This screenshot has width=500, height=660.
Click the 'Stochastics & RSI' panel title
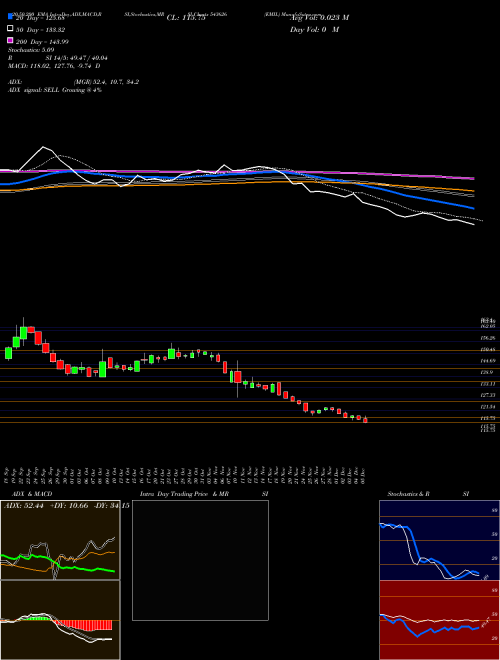428,494
